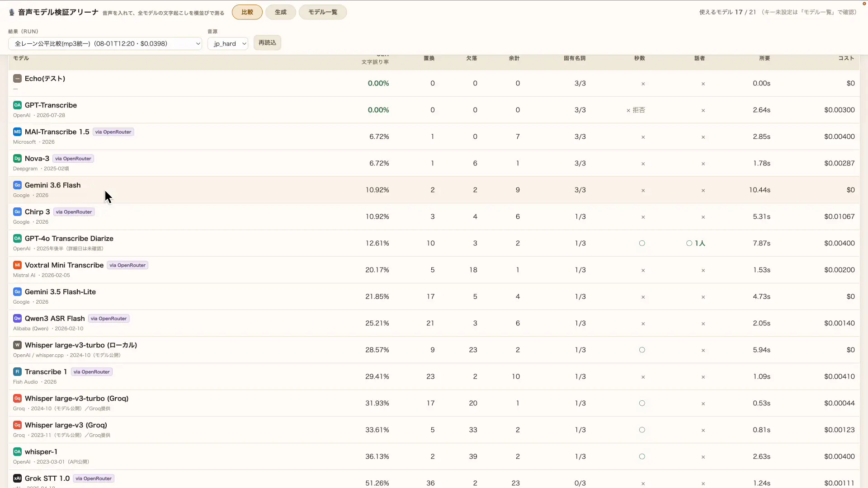The width and height of the screenshot is (868, 488).
Task: Click the Whisper large-v3 (Groq) icon
Action: (17, 425)
